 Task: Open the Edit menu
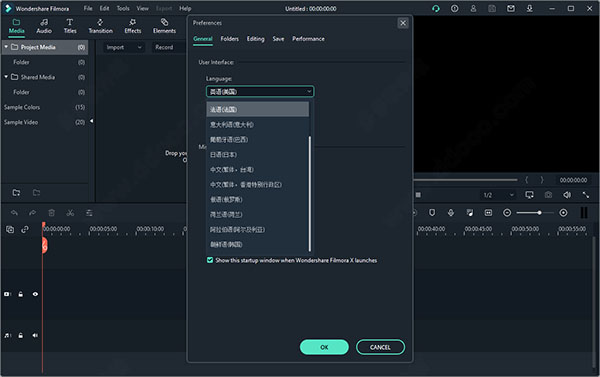(104, 8)
